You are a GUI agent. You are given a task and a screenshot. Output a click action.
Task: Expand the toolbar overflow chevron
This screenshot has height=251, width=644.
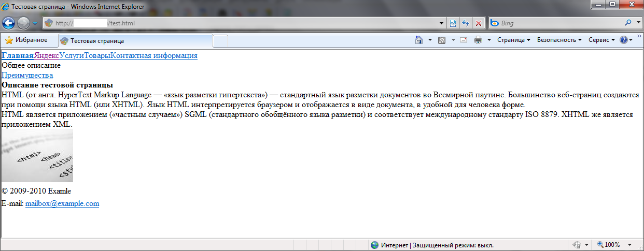(639, 36)
